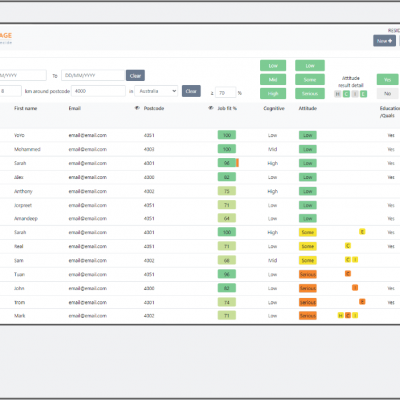This screenshot has height=400, width=400.
Task: Toggle the High cognitive filter button
Action: click(273, 94)
